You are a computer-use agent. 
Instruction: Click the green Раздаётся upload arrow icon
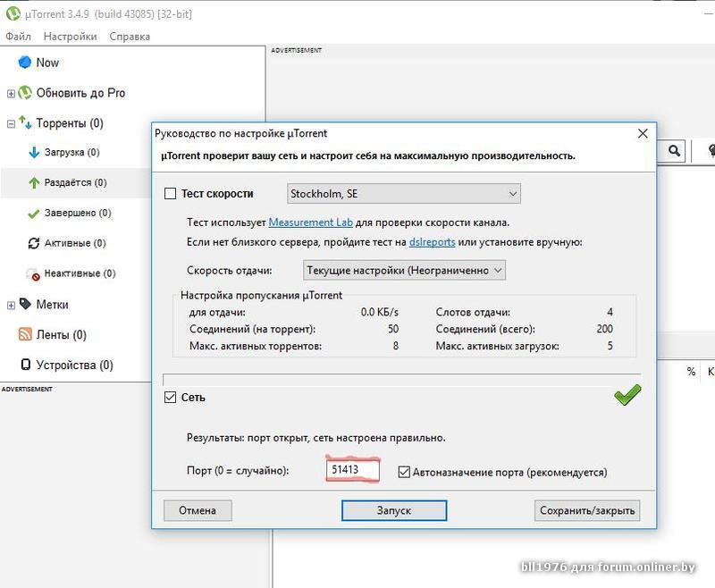point(34,183)
